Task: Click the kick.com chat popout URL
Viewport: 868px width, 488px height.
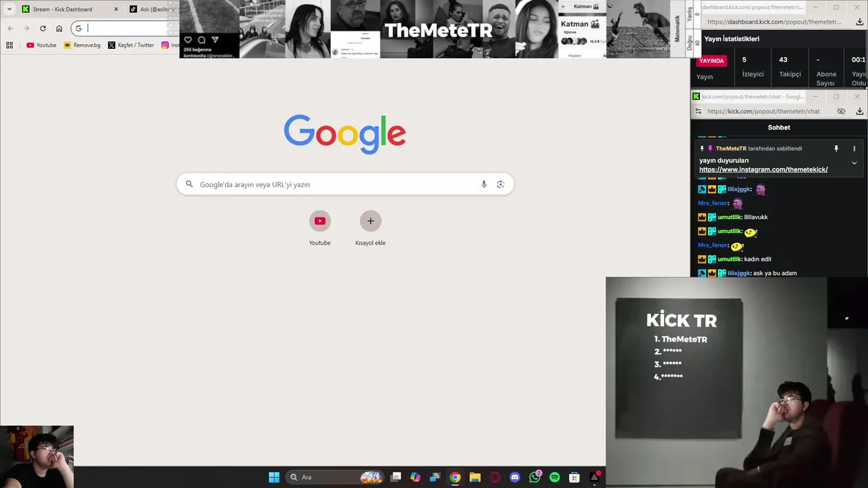Action: coord(764,111)
